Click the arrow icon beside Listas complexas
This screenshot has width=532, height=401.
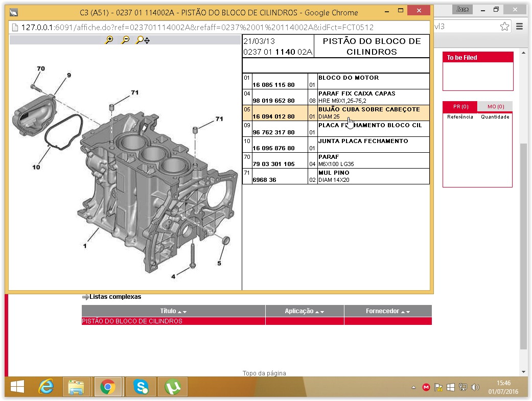85,297
